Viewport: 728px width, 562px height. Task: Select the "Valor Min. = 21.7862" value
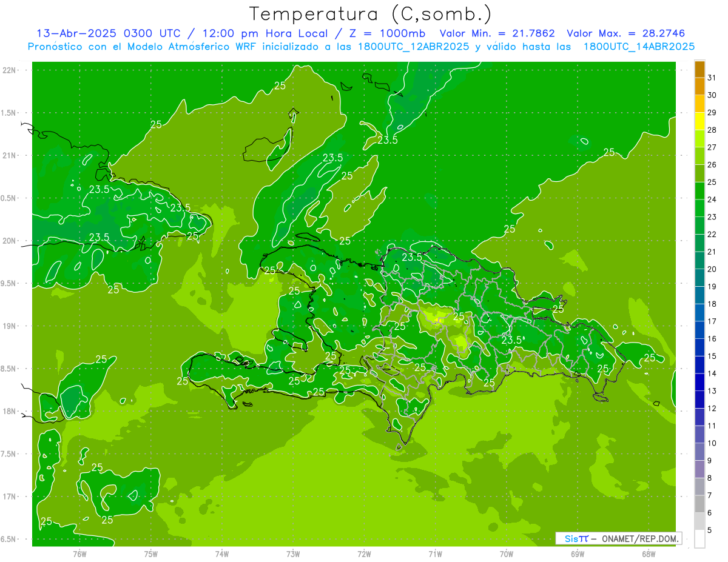[497, 33]
